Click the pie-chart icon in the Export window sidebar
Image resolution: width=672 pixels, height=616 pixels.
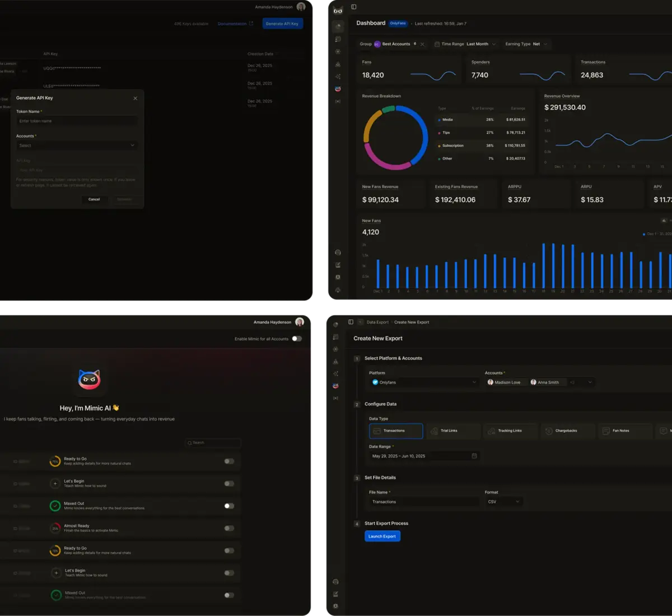pyautogui.click(x=335, y=324)
